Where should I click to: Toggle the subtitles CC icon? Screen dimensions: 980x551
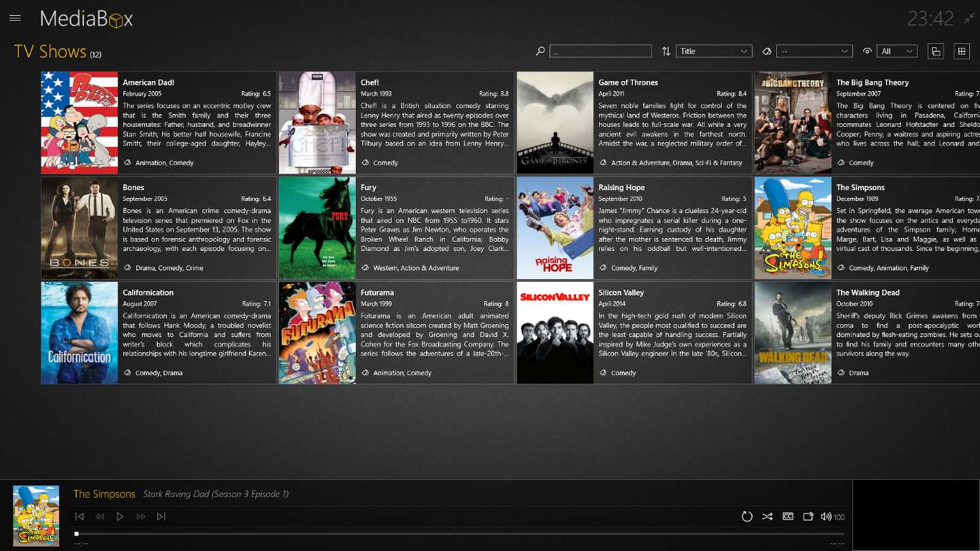coord(788,516)
